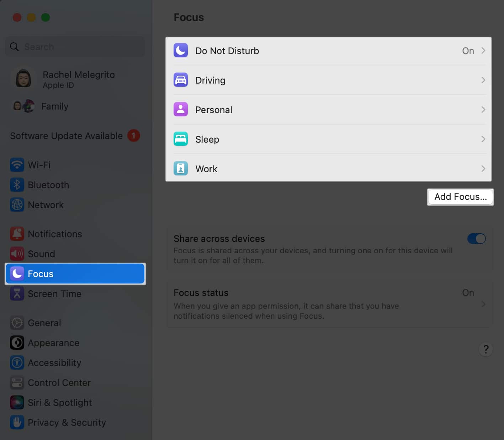Open Focus status chevron
504x440 pixels.
483,304
